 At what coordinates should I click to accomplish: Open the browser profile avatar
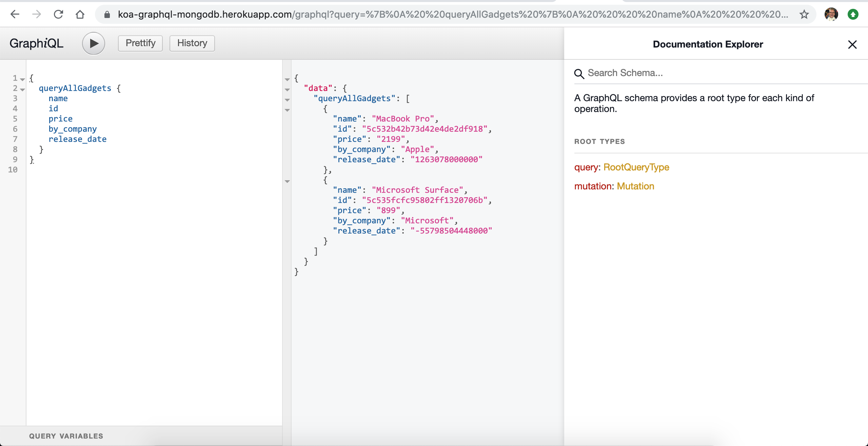click(831, 14)
